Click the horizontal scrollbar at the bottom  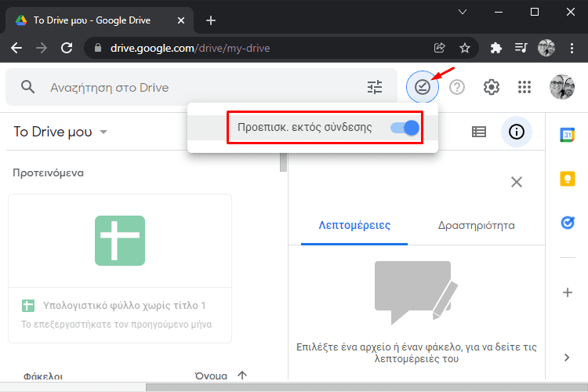coord(367,387)
